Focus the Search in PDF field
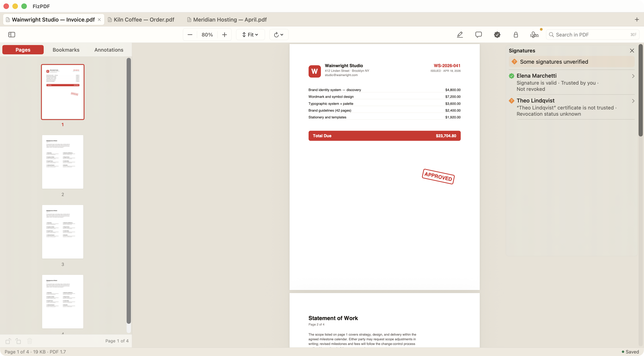 tap(593, 35)
